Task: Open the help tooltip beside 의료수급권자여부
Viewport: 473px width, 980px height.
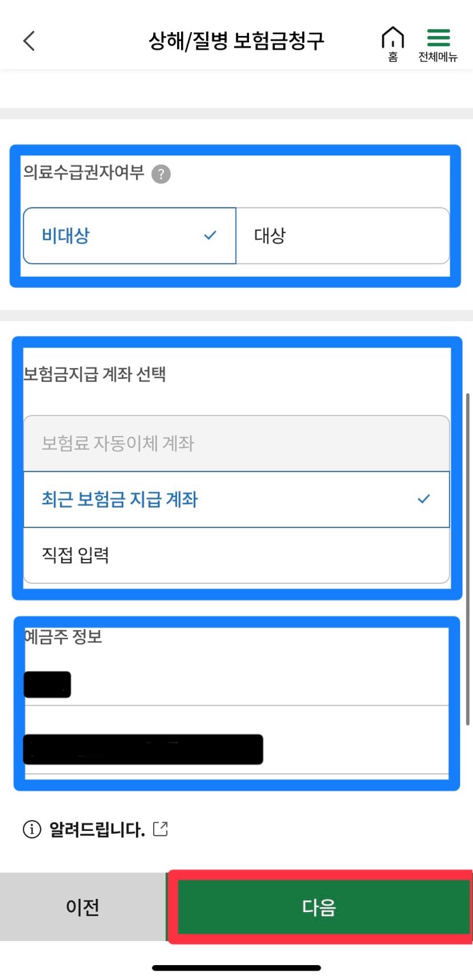Action: click(x=161, y=175)
